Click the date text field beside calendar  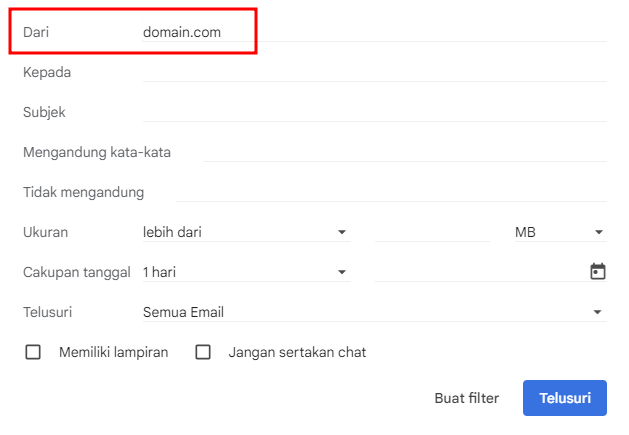(478, 272)
